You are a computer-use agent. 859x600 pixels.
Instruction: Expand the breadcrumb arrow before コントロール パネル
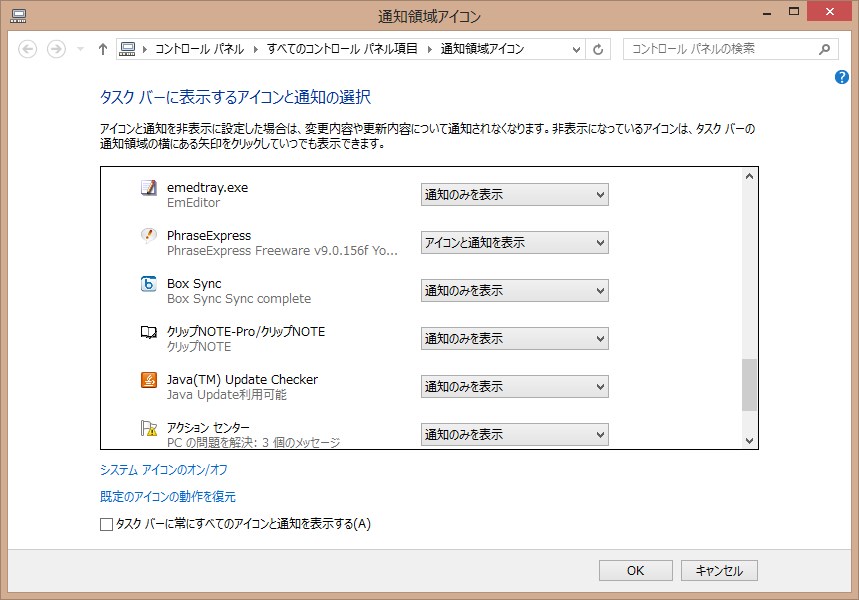145,49
